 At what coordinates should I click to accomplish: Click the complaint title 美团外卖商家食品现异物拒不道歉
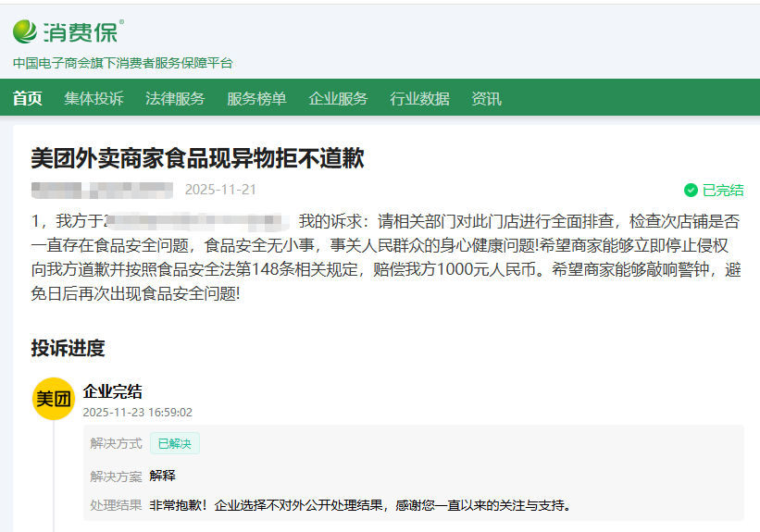pos(198,158)
